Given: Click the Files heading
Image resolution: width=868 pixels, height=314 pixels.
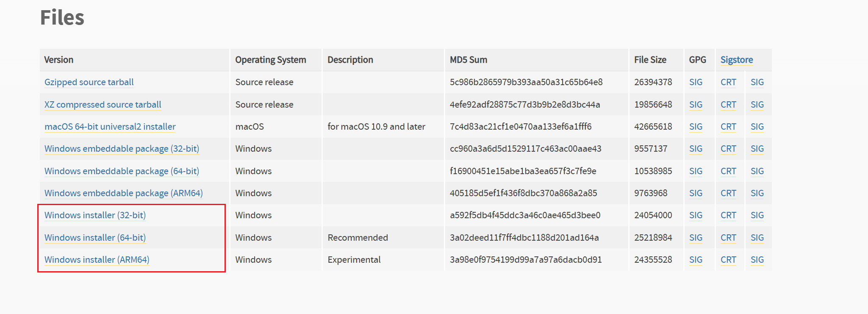Looking at the screenshot, I should pyautogui.click(x=62, y=18).
